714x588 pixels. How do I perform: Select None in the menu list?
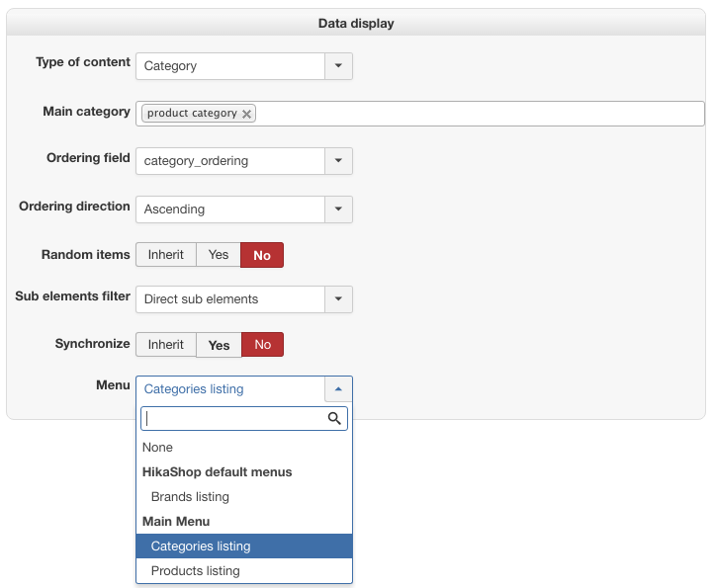click(x=158, y=448)
